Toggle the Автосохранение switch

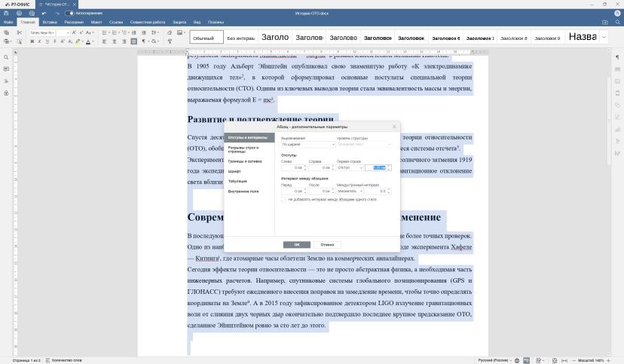pyautogui.click(x=69, y=13)
